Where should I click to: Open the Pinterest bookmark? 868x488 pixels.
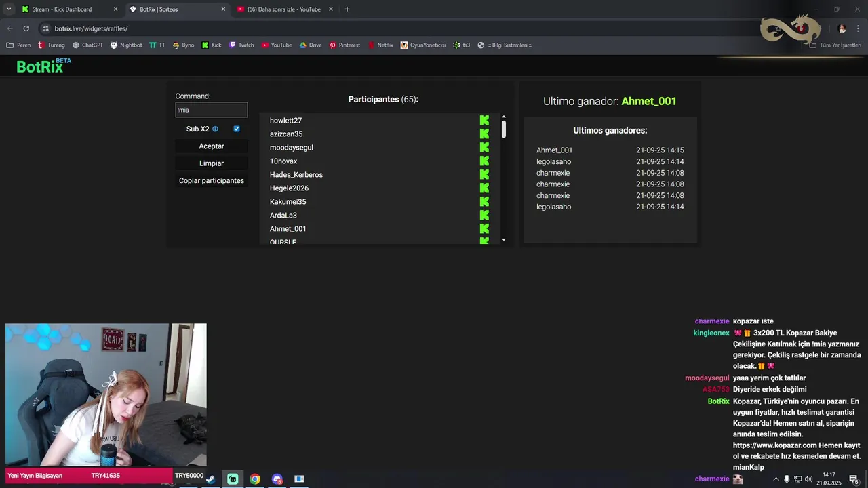345,45
